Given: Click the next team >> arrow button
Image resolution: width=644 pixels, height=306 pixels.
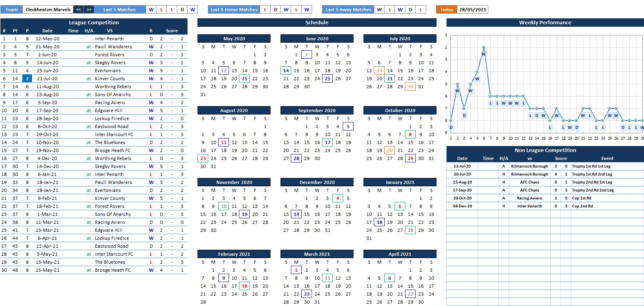Looking at the screenshot, I should point(89,10).
